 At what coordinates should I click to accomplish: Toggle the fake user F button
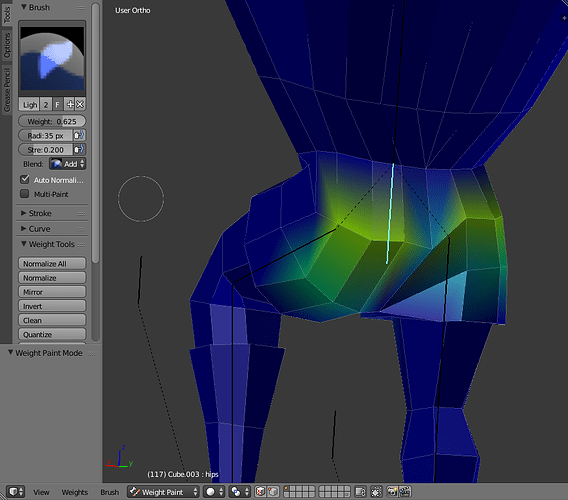click(58, 104)
